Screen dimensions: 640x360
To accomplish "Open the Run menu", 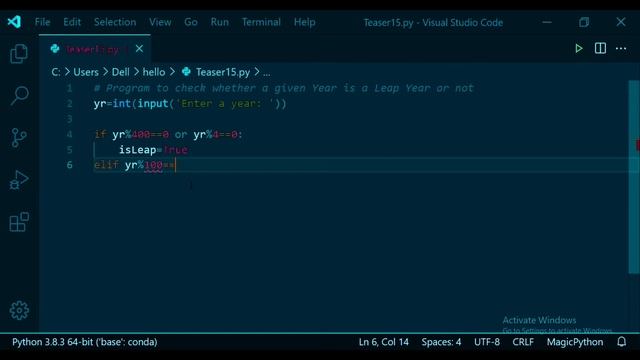I will click(220, 22).
